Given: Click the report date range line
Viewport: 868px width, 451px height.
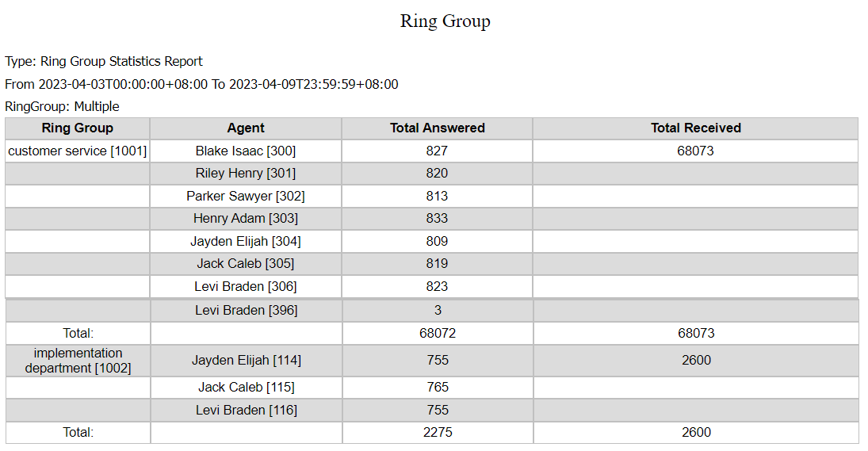Looking at the screenshot, I should 201,84.
